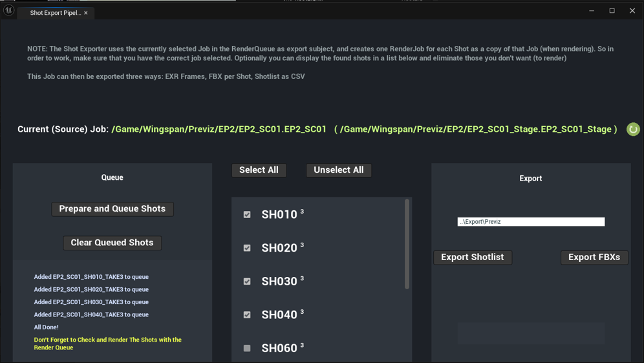Click Clear Queued Shots button
This screenshot has width=644, height=363.
pyautogui.click(x=113, y=243)
